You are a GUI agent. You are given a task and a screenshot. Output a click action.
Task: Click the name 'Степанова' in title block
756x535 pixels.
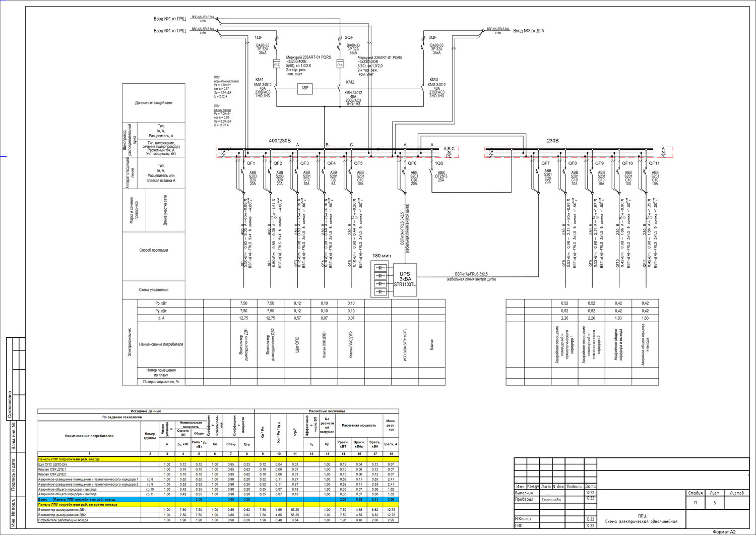551,500
